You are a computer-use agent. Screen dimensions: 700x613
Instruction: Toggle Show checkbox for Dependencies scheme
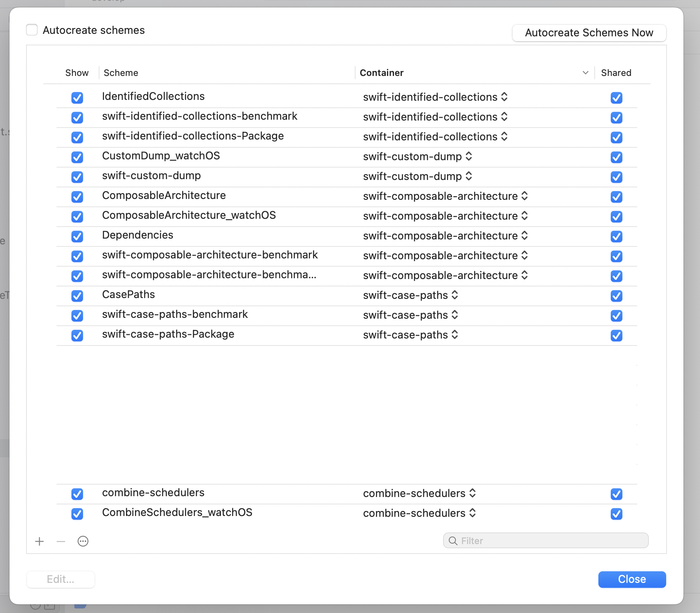tap(77, 237)
